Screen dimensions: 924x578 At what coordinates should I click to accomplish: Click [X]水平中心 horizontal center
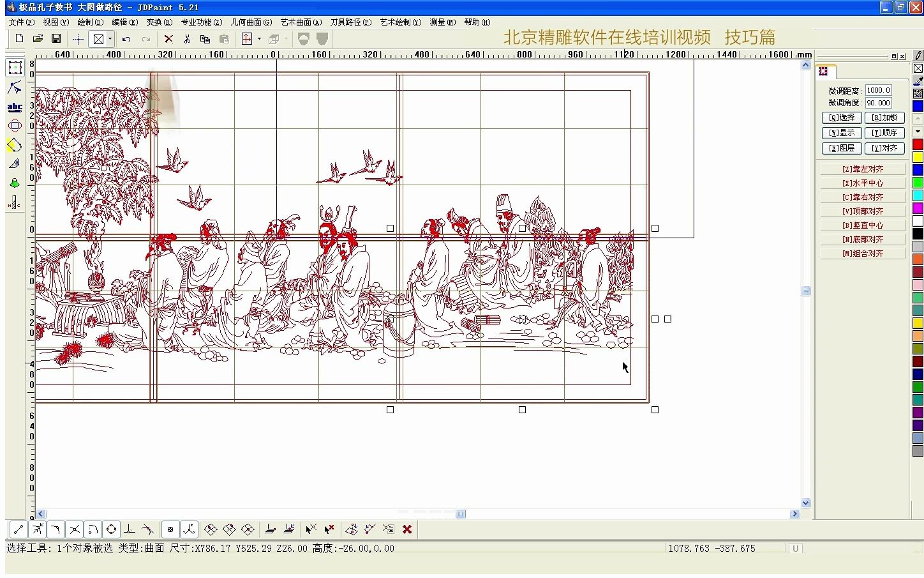[863, 183]
